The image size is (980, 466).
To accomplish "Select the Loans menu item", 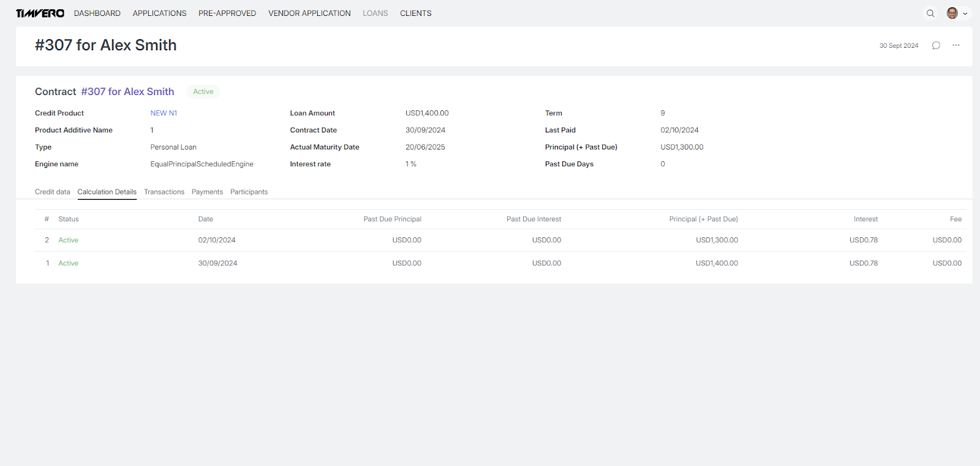I will [375, 13].
